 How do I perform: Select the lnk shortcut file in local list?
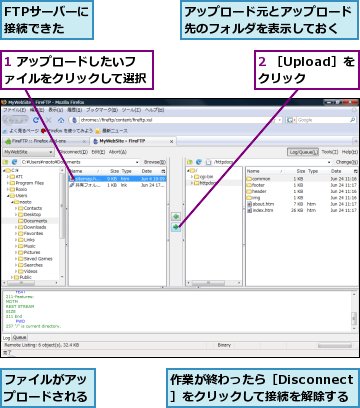click(x=117, y=185)
